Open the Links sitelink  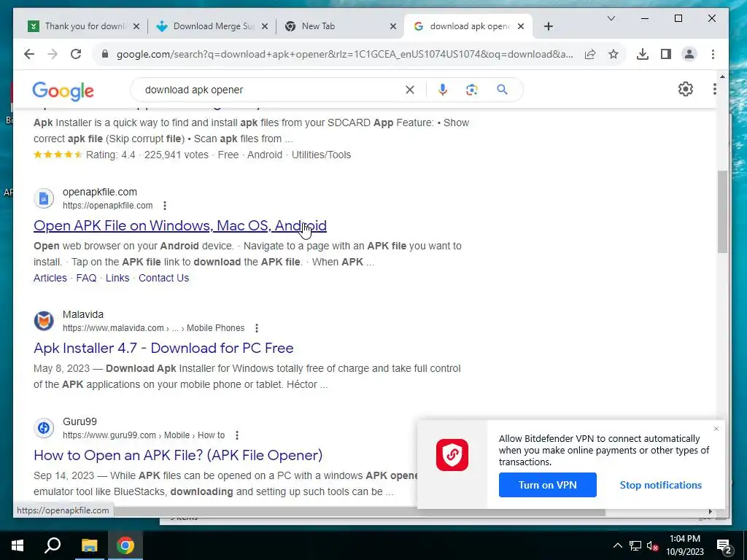pyautogui.click(x=117, y=278)
